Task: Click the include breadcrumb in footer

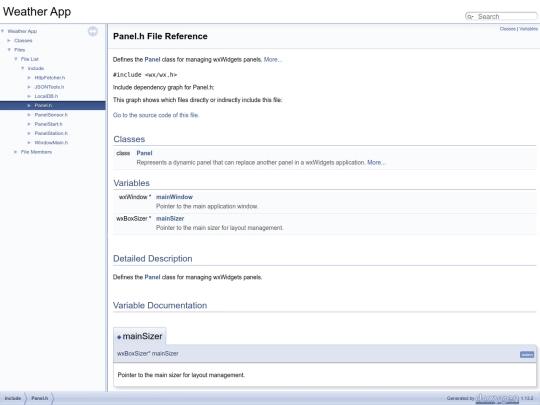Action: click(x=13, y=398)
